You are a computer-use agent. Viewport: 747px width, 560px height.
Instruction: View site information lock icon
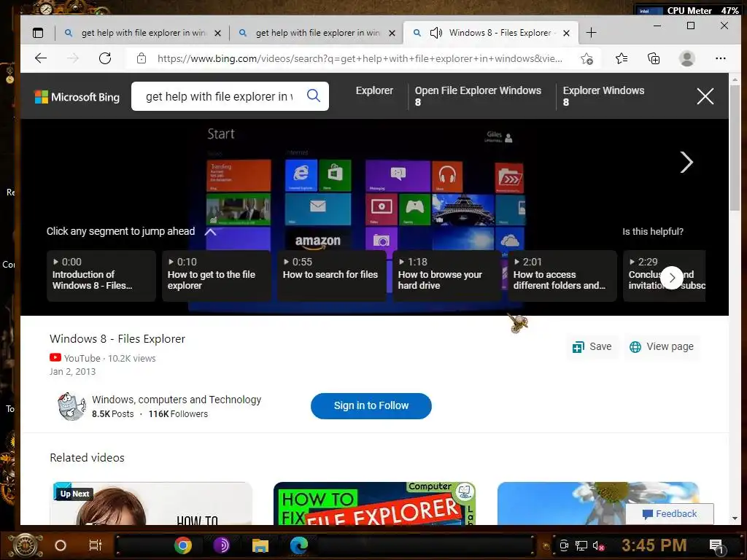point(142,58)
